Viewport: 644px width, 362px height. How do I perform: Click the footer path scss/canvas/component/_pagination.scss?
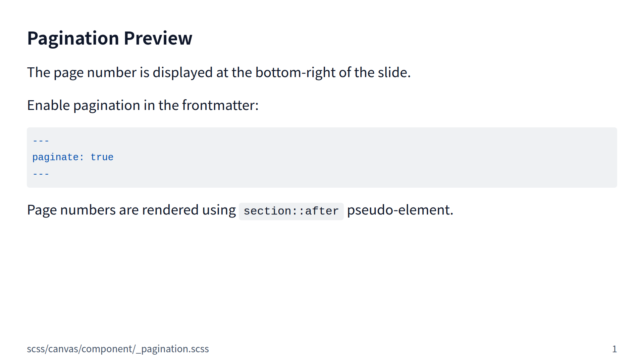[118, 349]
